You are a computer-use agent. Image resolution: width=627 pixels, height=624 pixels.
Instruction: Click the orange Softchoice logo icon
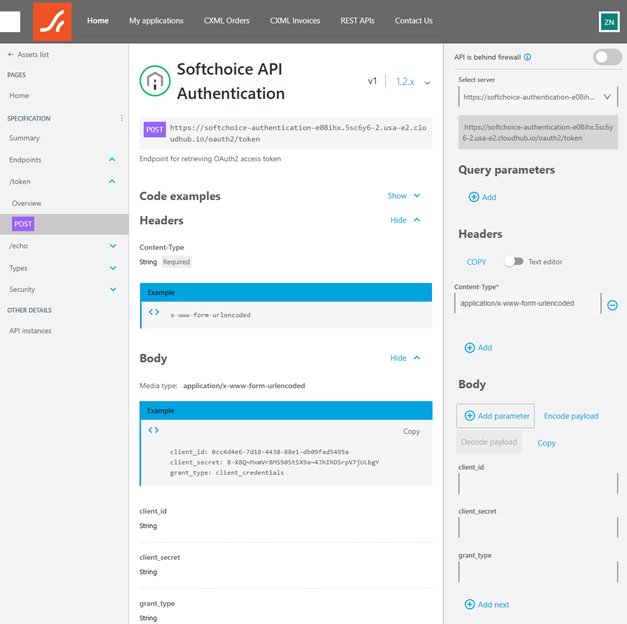[x=52, y=22]
